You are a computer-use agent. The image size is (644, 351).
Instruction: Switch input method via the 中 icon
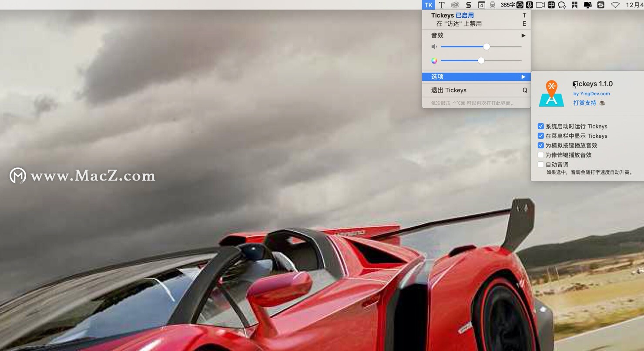coord(551,5)
